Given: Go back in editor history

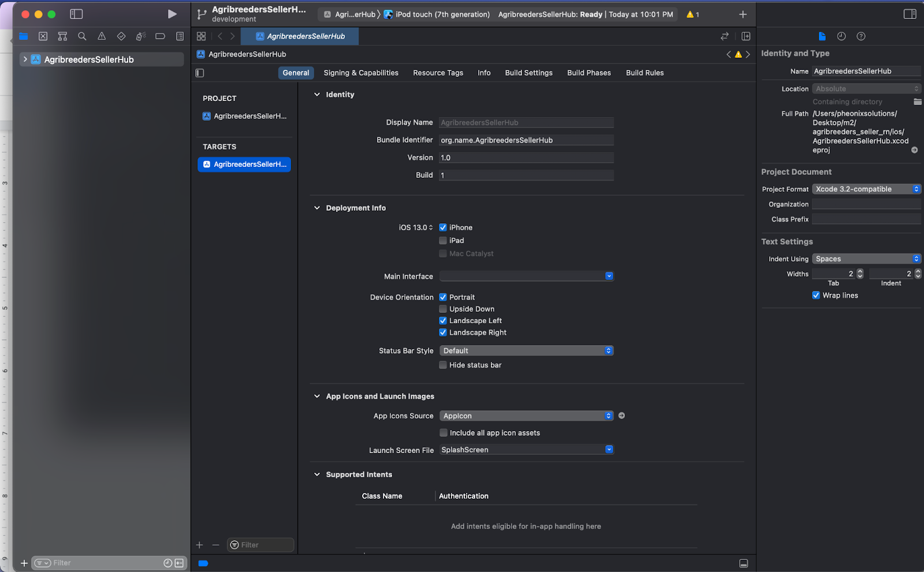Looking at the screenshot, I should (x=220, y=36).
